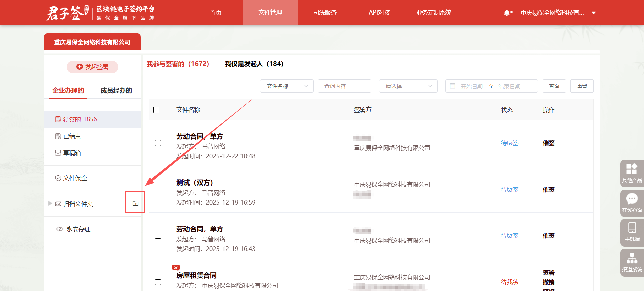This screenshot has height=291, width=644.
Task: Click the new archive folder icon
Action: 136,203
